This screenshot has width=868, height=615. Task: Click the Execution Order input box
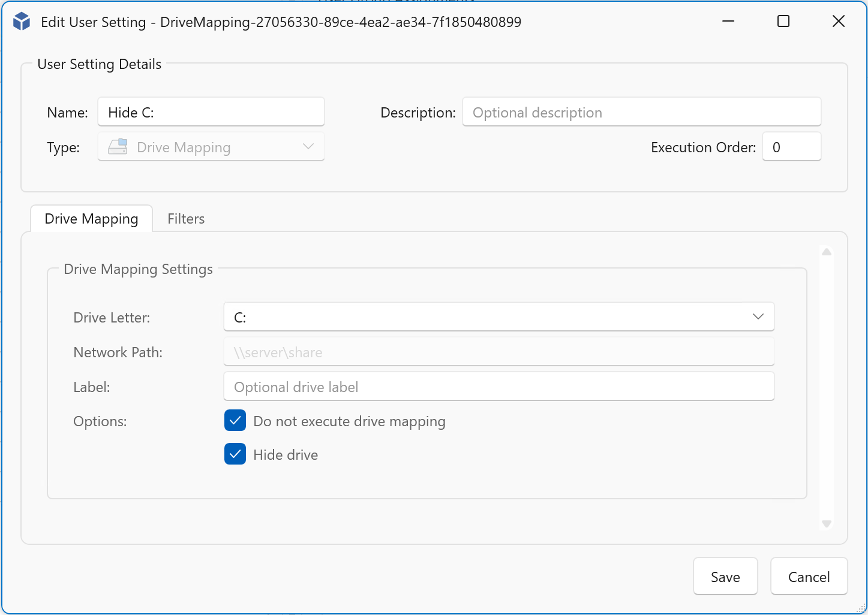click(x=791, y=147)
